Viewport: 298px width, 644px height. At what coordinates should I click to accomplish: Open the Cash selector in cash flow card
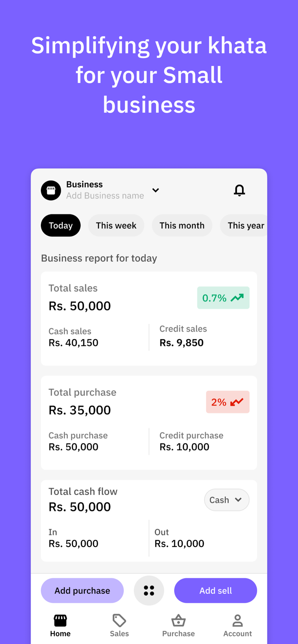tap(227, 500)
